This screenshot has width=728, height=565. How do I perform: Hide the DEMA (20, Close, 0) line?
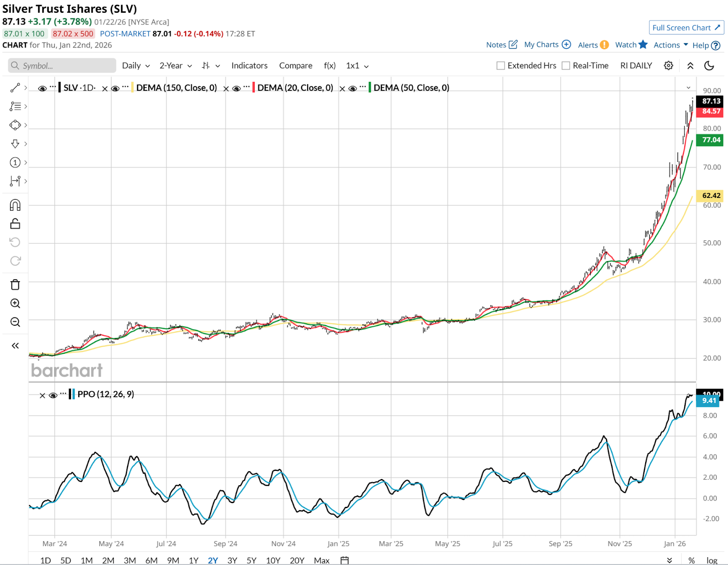(236, 88)
